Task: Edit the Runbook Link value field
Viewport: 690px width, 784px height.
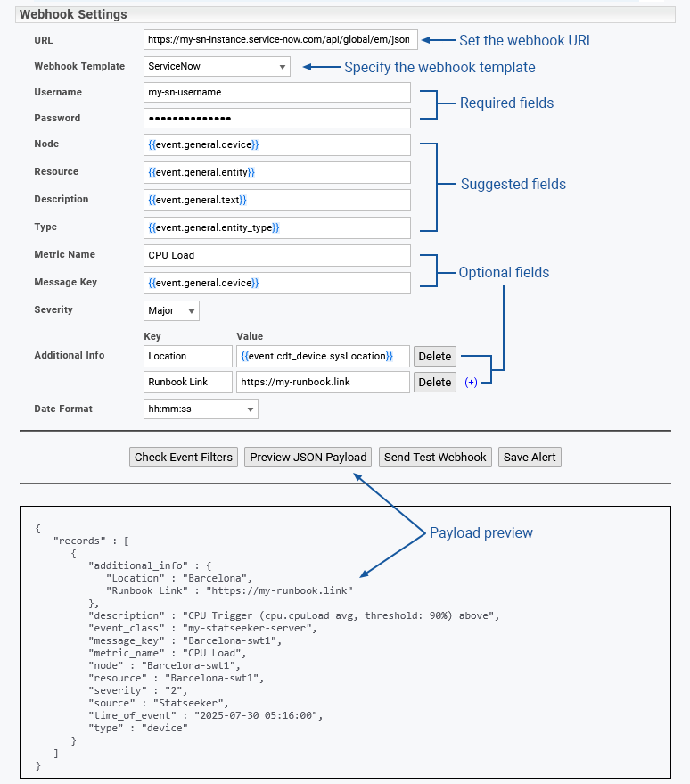Action: (323, 383)
